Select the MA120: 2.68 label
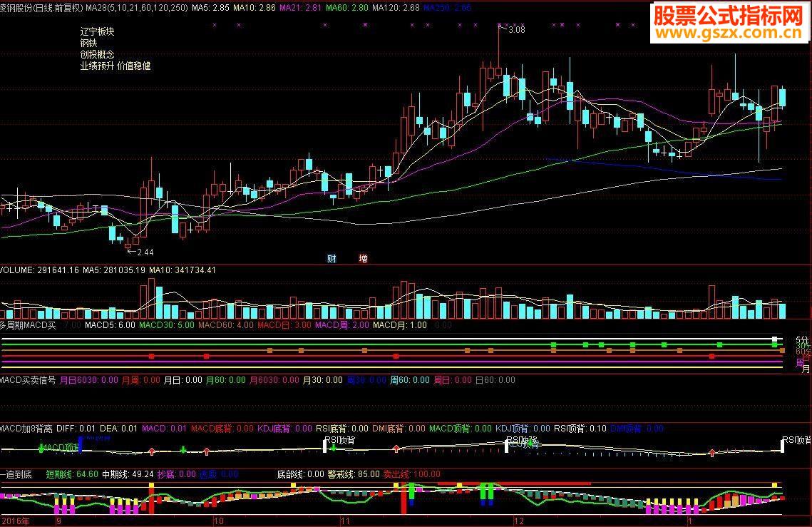This screenshot has height=527, width=812. pos(396,8)
